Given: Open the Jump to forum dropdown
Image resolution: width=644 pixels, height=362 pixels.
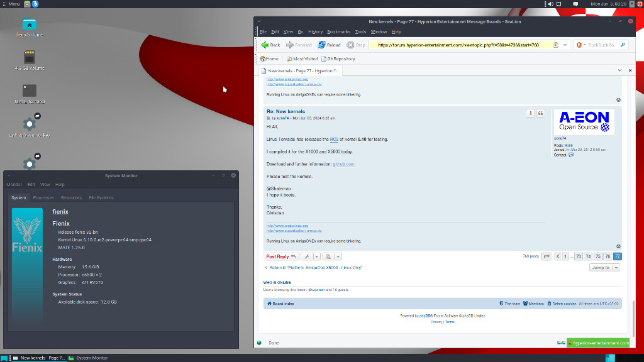Looking at the screenshot, I should [604, 268].
